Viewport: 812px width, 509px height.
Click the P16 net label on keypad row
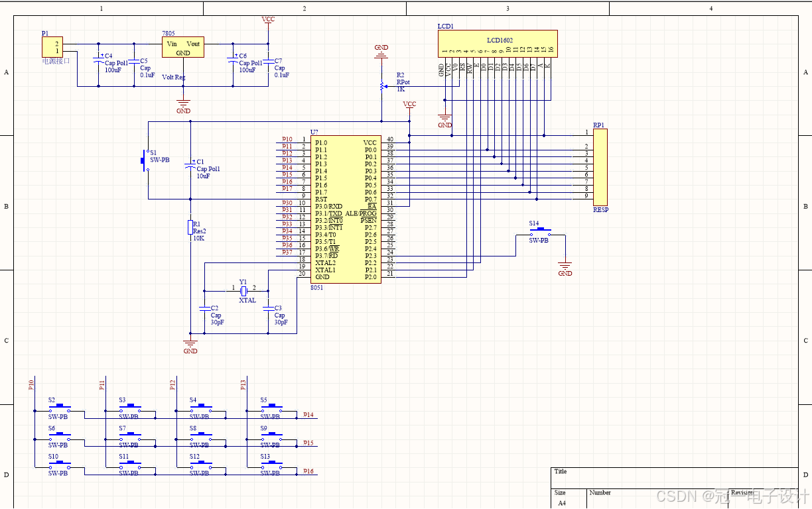pos(308,471)
